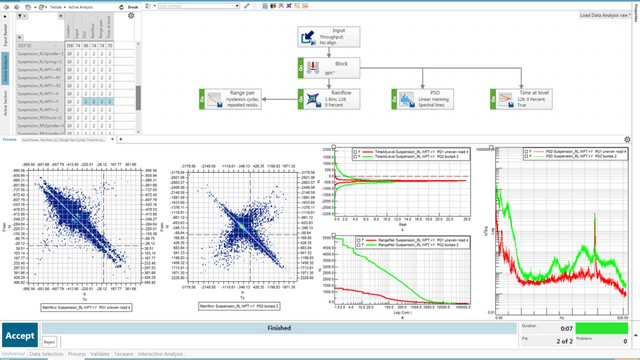Click the Input node icon in the flow

coord(308,38)
